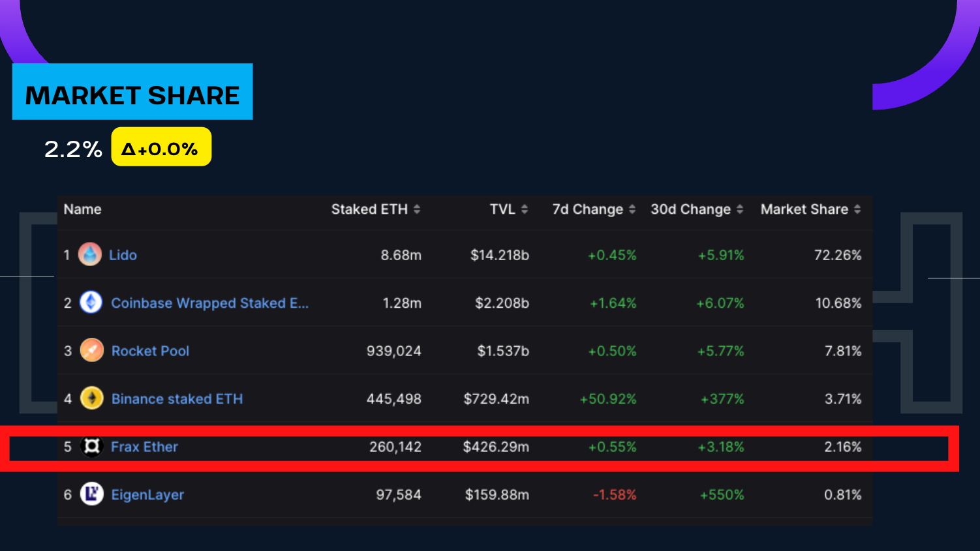Open the Coinbase Wrapped Staked ETH link
This screenshot has height=551, width=980.
tap(209, 303)
